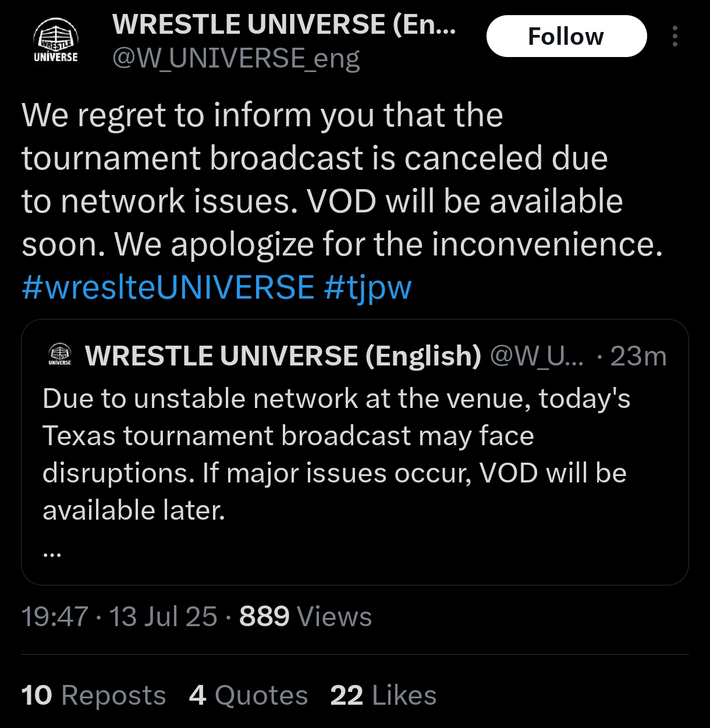Open the quoted WRESTLE UNIVERSE (English) author name
The width and height of the screenshot is (710, 728).
[283, 356]
